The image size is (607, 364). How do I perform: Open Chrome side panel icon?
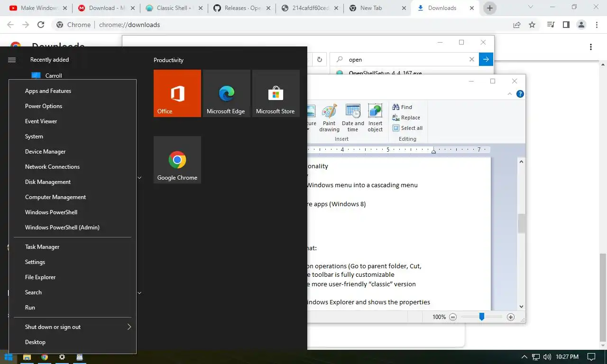click(x=566, y=25)
